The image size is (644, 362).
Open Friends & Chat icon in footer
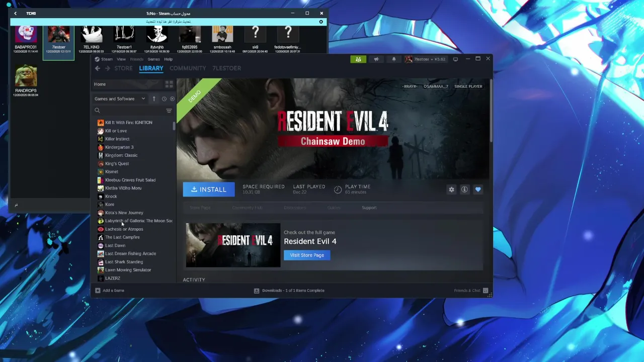coord(486,291)
